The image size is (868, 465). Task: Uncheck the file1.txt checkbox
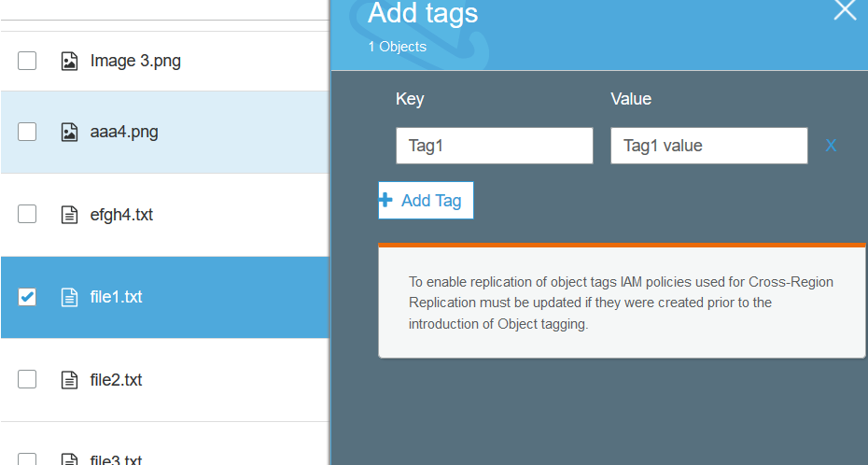coord(28,298)
